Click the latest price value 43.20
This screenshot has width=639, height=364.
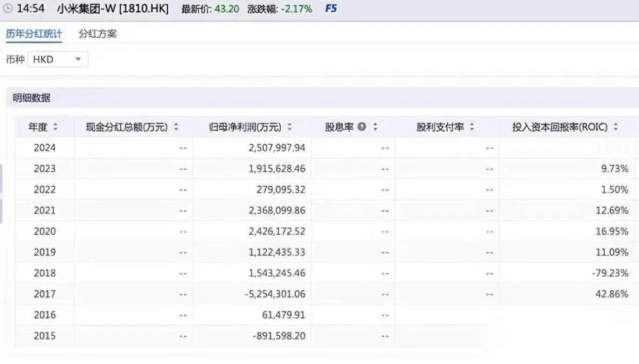(227, 8)
